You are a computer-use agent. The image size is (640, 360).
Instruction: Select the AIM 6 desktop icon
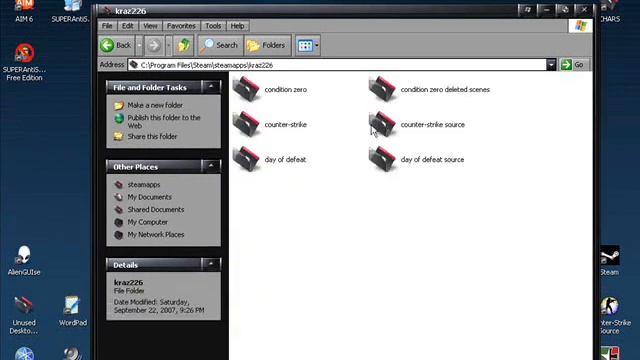pos(24,11)
